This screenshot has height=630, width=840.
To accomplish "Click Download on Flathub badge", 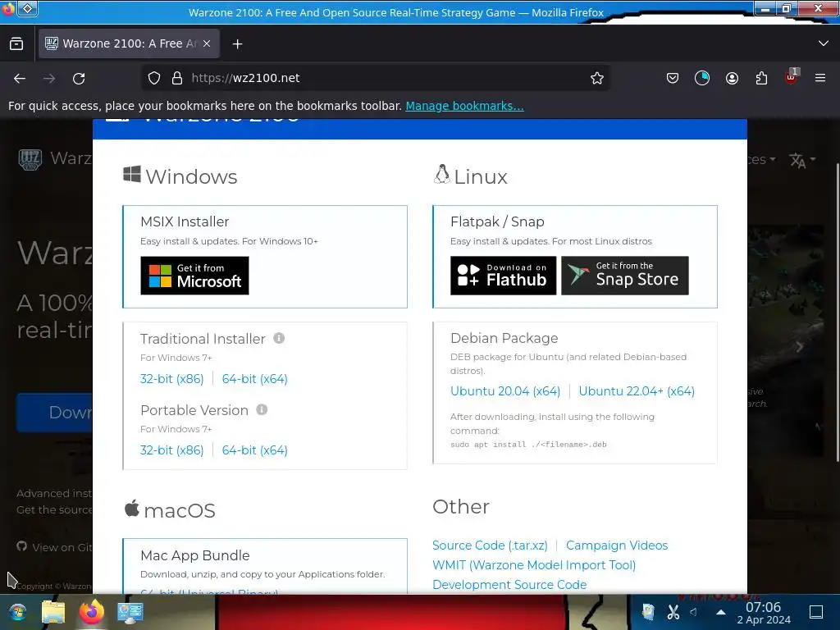I will (503, 276).
